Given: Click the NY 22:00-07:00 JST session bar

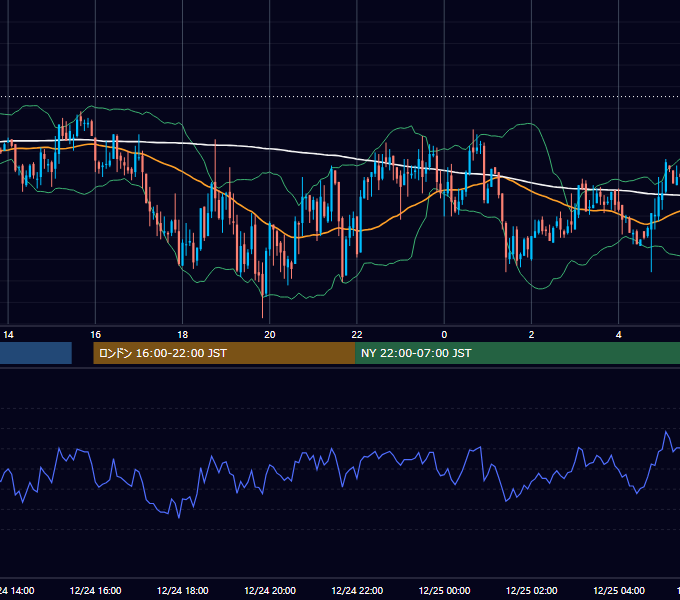Looking at the screenshot, I should pyautogui.click(x=517, y=353).
